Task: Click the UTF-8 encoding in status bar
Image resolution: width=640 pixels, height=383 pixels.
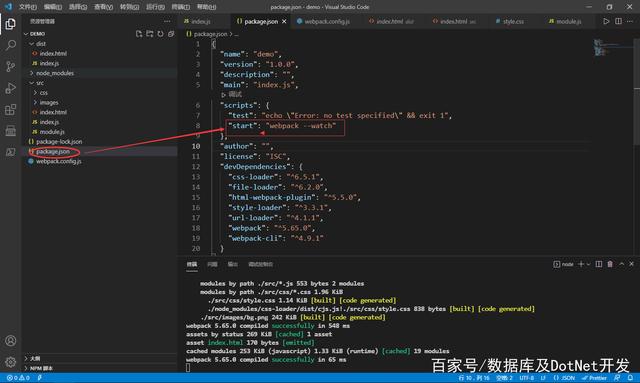Action: click(x=527, y=378)
